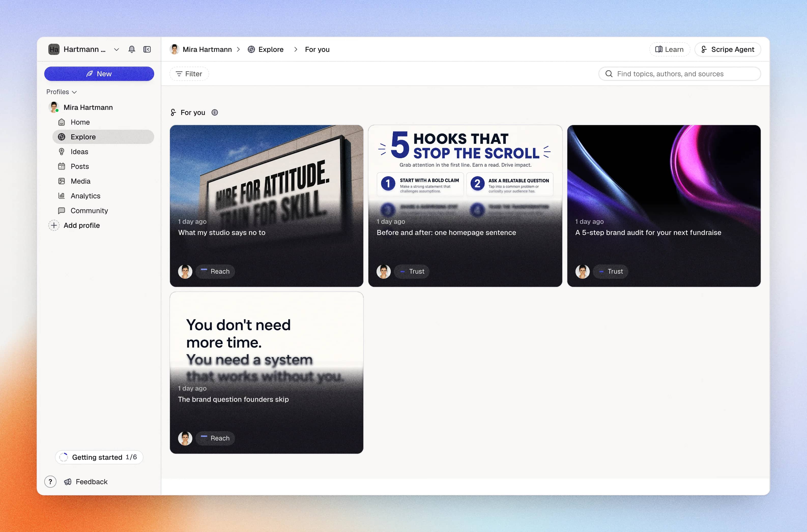Launch Scripe Agent

pyautogui.click(x=728, y=49)
